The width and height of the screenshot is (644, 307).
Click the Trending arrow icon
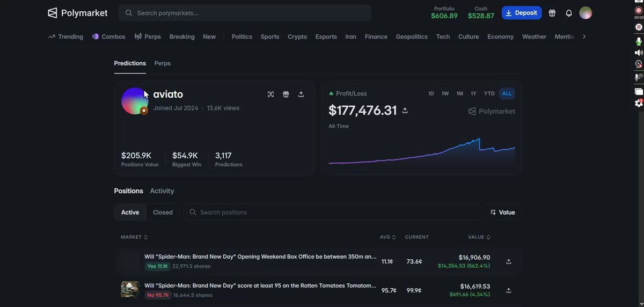click(52, 36)
